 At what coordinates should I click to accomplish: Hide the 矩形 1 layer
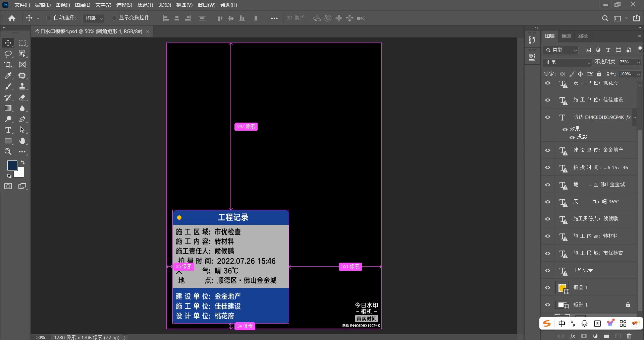tap(548, 305)
